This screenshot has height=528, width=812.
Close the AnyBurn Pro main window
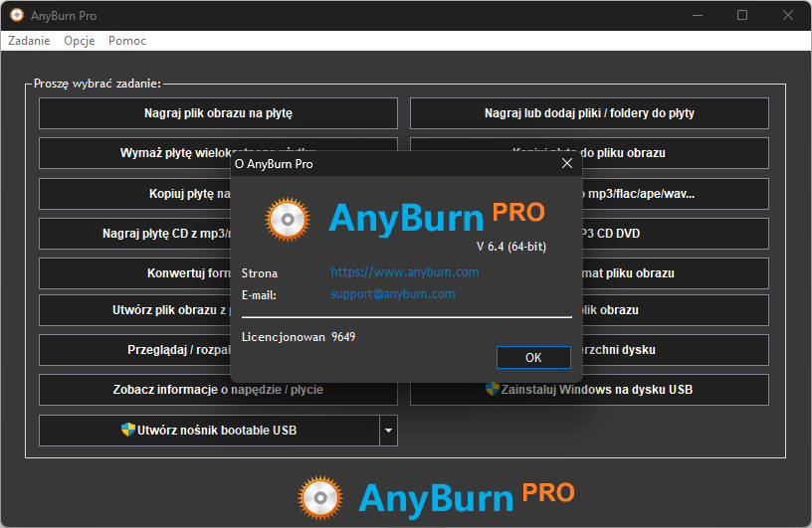788,15
